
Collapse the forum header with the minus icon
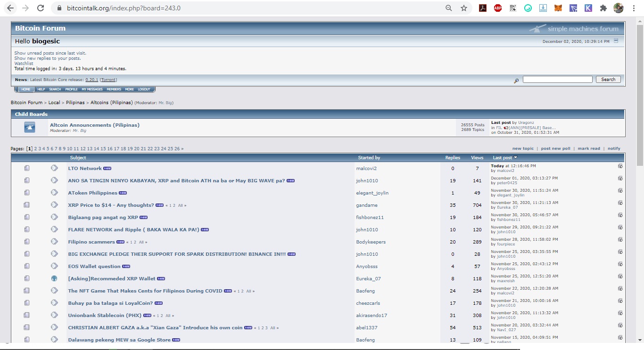click(616, 41)
